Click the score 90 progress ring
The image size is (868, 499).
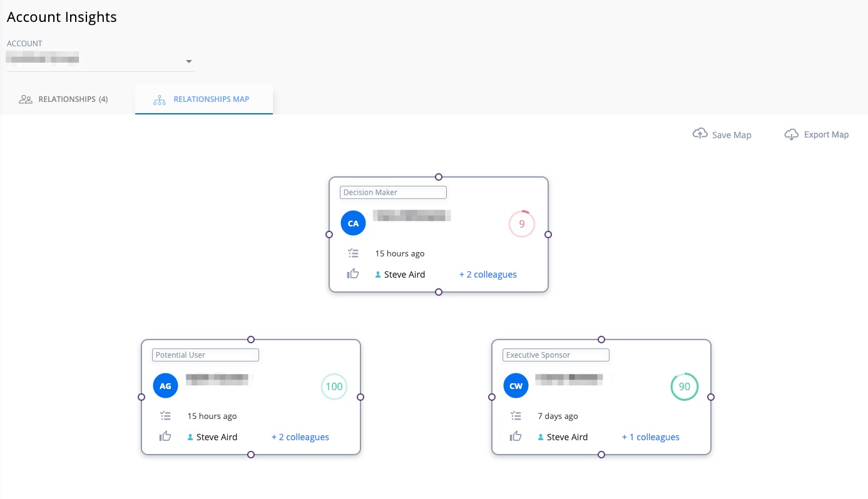tap(684, 386)
